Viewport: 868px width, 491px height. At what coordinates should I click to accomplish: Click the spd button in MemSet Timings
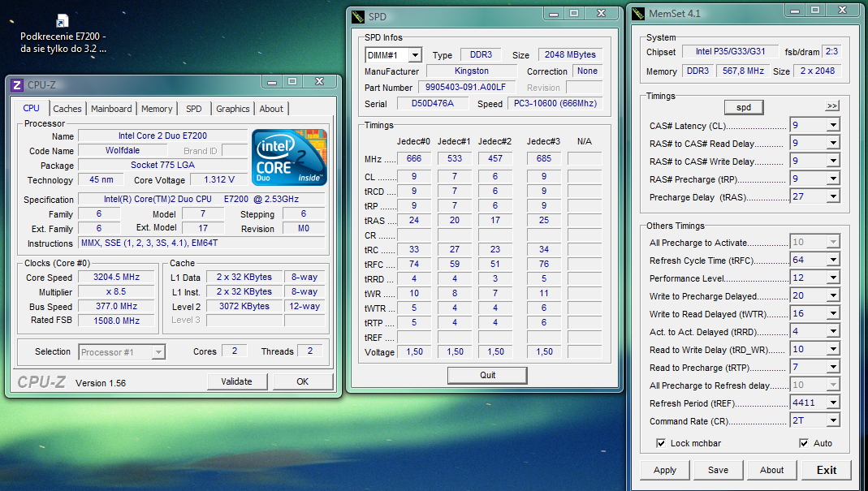[743, 107]
